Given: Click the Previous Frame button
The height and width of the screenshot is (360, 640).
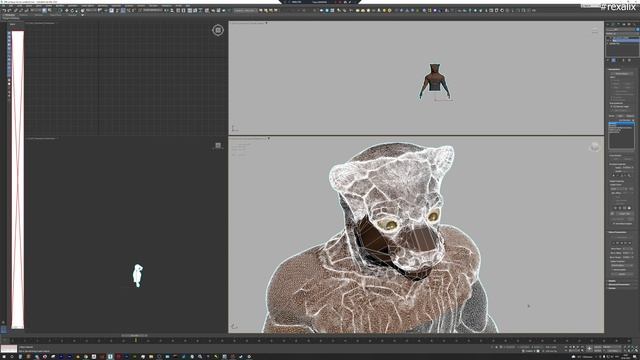Looking at the screenshot, I should point(570,347).
